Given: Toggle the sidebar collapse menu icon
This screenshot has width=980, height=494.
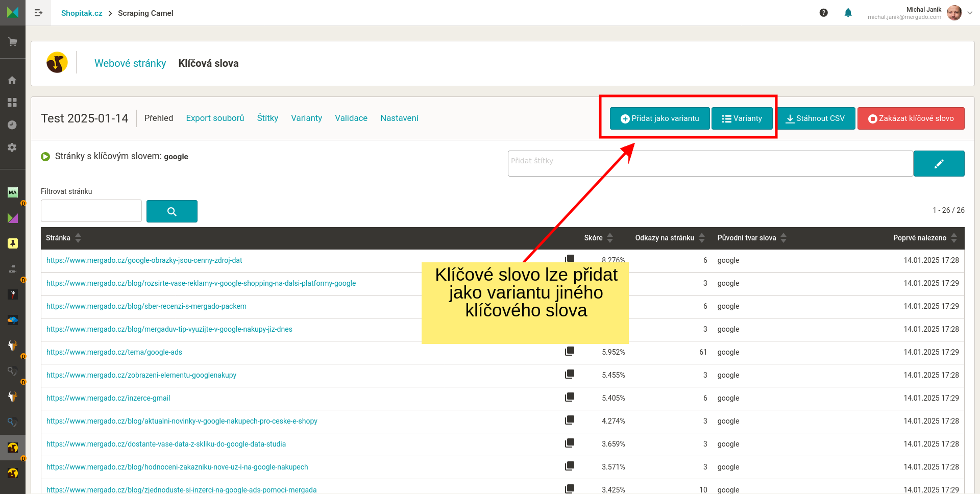Looking at the screenshot, I should (x=38, y=13).
